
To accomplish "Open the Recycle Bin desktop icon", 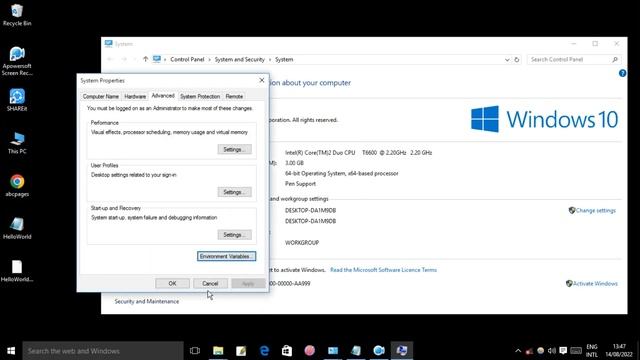I will tap(17, 15).
